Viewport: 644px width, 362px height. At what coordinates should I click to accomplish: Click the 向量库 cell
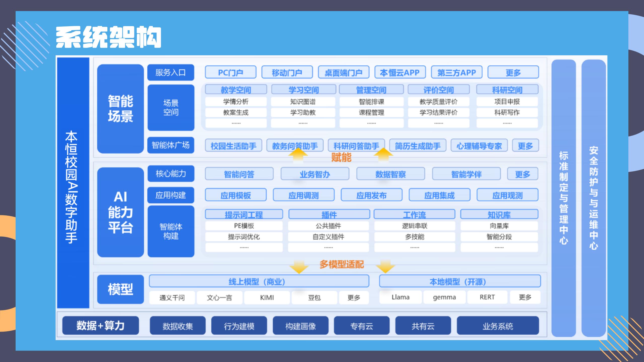(499, 226)
